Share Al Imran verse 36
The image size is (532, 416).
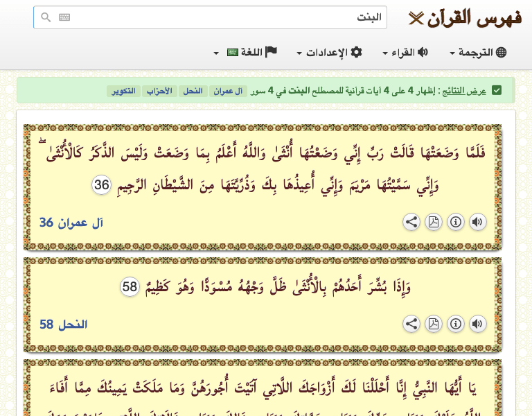(x=411, y=222)
